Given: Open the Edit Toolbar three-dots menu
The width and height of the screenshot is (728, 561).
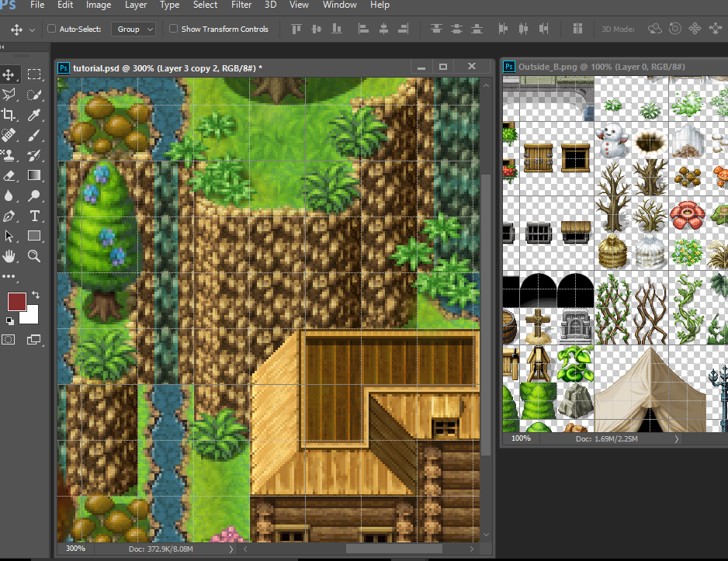Looking at the screenshot, I should 9,276.
